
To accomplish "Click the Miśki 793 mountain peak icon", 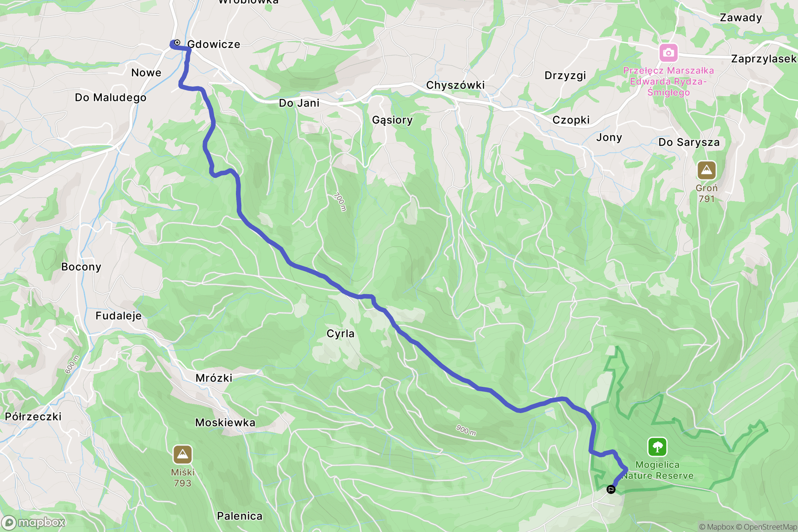I will (x=182, y=454).
